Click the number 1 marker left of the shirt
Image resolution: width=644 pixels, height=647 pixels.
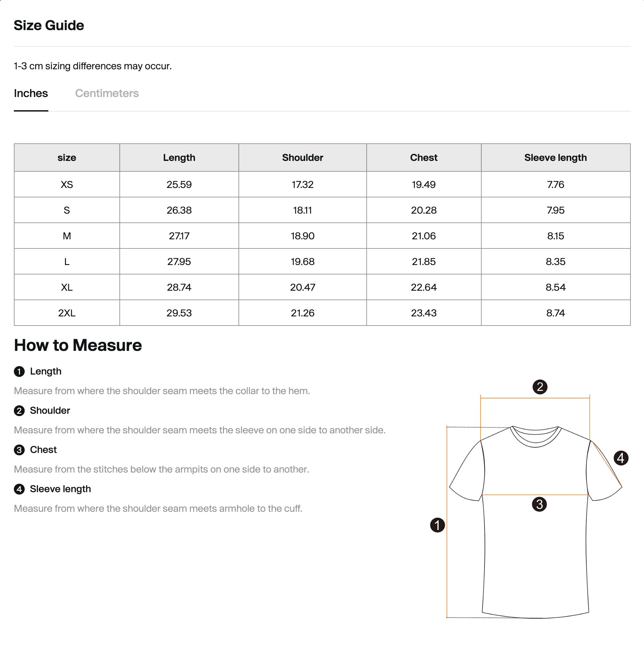click(437, 525)
